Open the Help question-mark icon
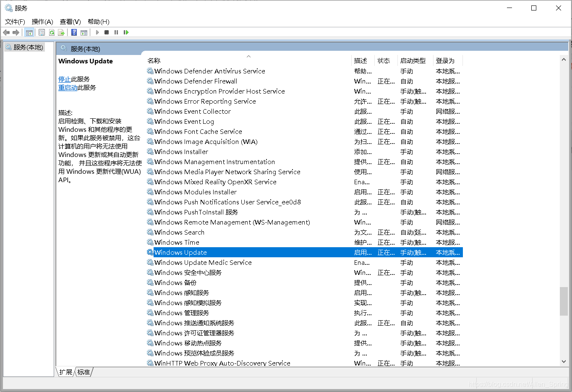The height and width of the screenshot is (392, 572). [74, 32]
